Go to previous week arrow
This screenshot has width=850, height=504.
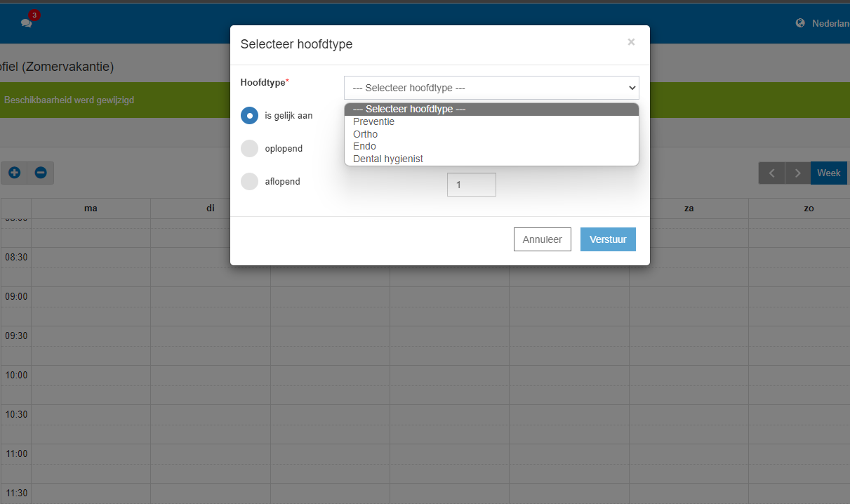771,173
